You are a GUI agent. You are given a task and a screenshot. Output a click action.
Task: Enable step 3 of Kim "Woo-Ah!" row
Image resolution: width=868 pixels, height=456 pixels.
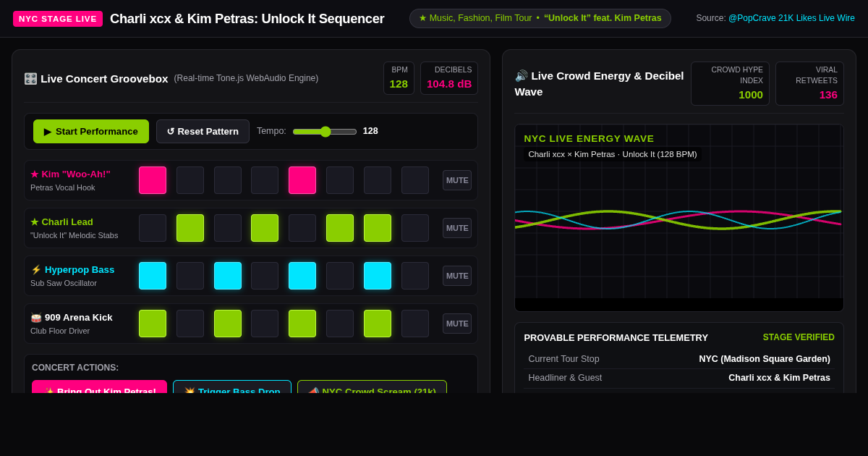tap(228, 180)
